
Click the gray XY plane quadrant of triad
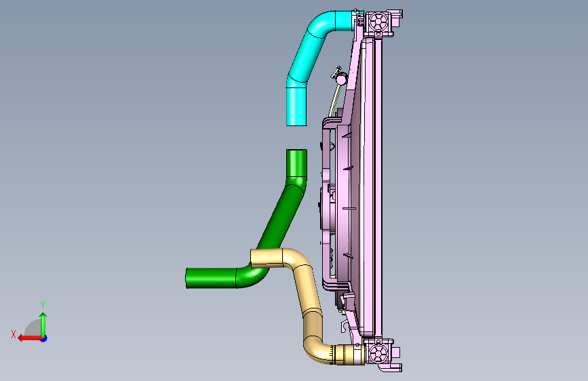[33, 327]
